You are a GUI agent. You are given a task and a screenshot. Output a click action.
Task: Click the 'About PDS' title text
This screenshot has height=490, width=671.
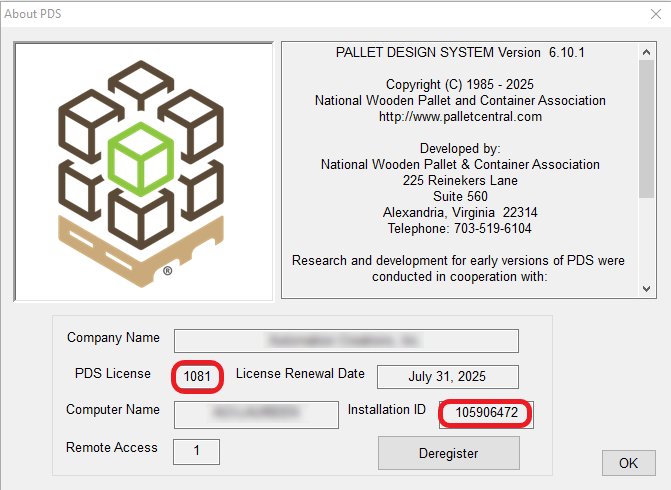(33, 14)
